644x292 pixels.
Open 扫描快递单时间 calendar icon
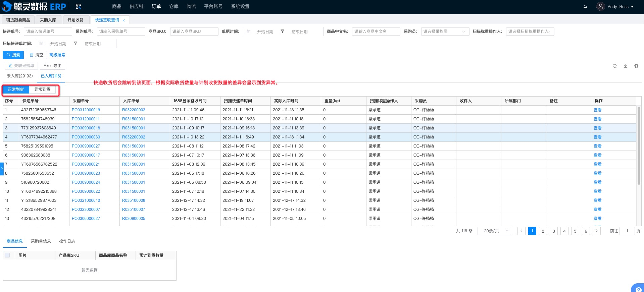41,44
